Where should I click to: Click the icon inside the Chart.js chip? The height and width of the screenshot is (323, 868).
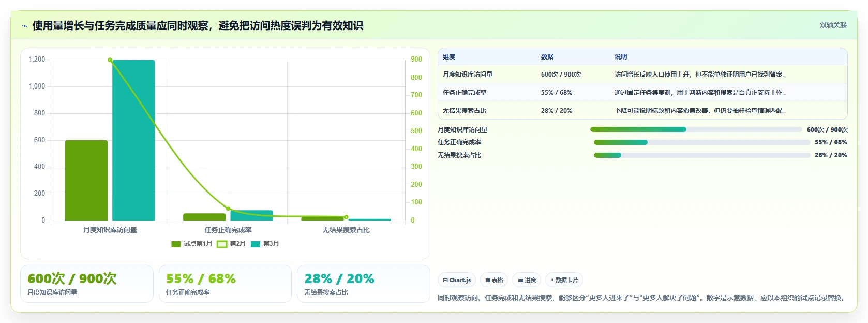coord(445,280)
